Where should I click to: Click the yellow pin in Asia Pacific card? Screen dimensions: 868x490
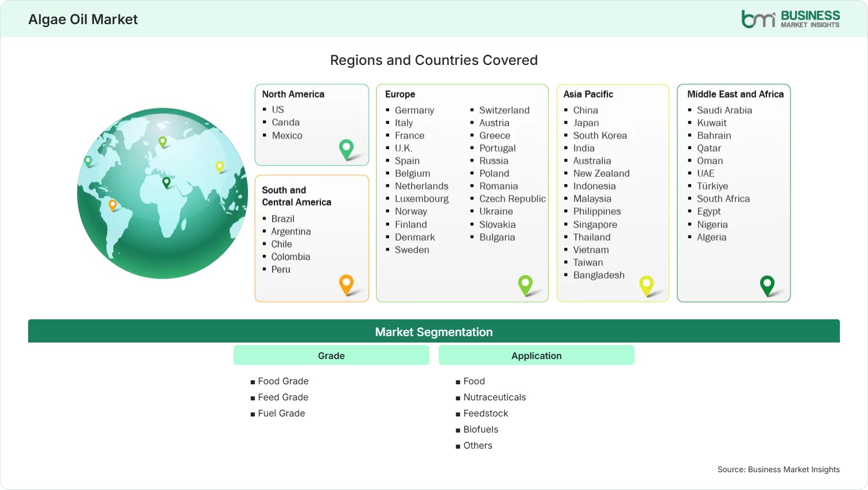[x=646, y=286]
